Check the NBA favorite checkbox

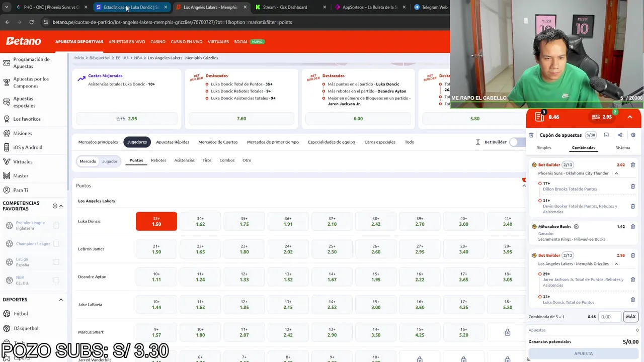pyautogui.click(x=56, y=280)
